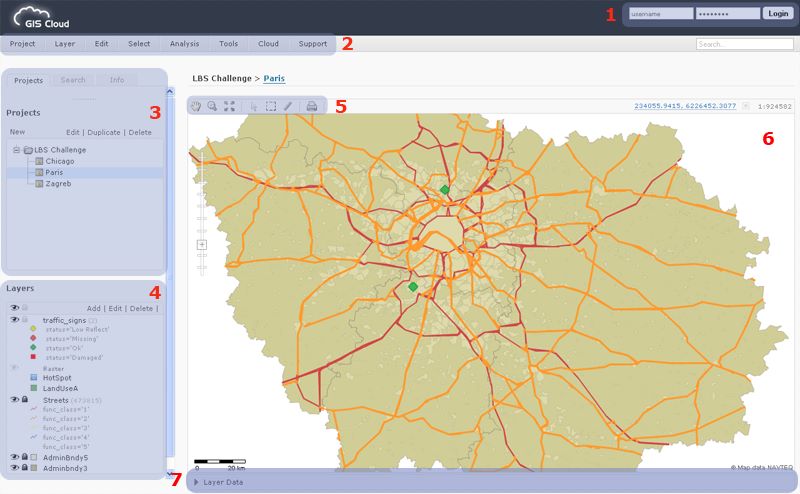Click the plus handle on map zoom bar
Screen dimensions: 800x494
202,244
